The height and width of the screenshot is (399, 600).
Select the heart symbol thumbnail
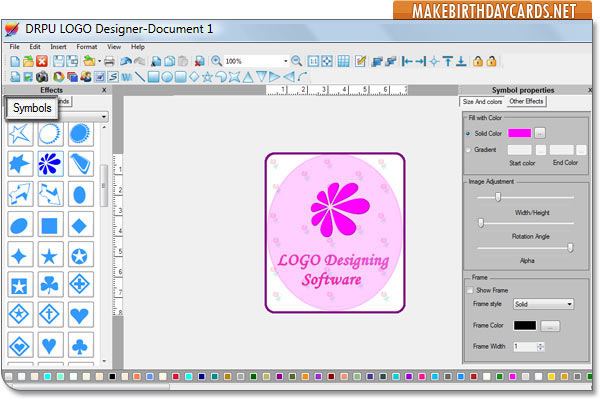(80, 315)
